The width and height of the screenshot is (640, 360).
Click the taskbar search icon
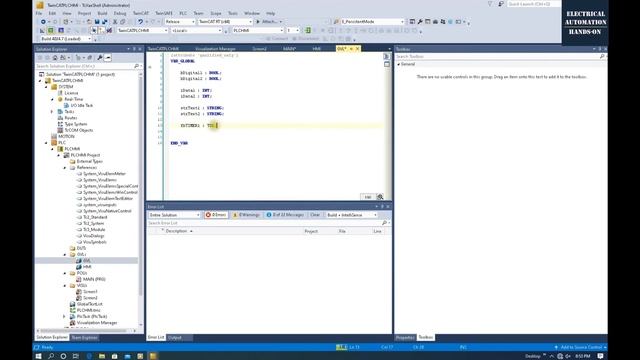tap(51, 356)
